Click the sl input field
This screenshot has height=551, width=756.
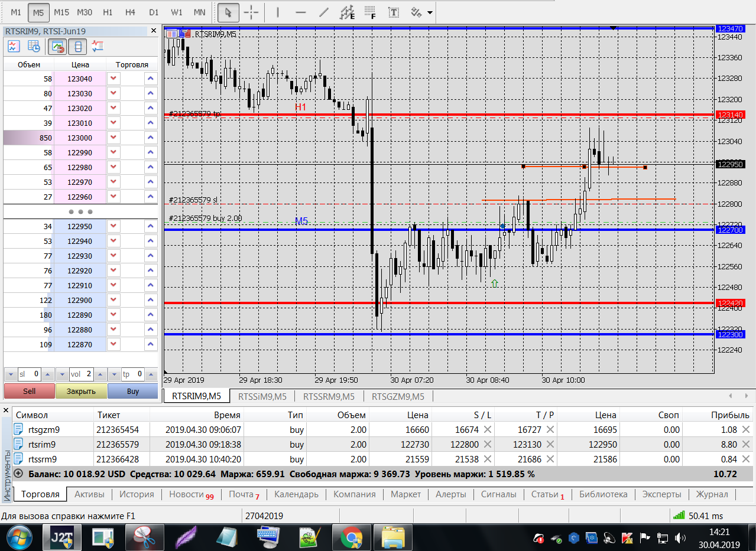[30, 374]
